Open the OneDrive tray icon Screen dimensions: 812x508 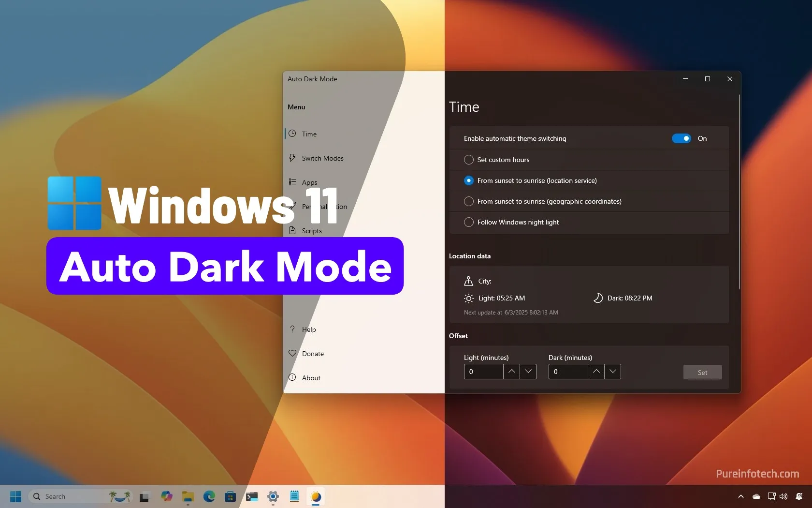coord(756,496)
